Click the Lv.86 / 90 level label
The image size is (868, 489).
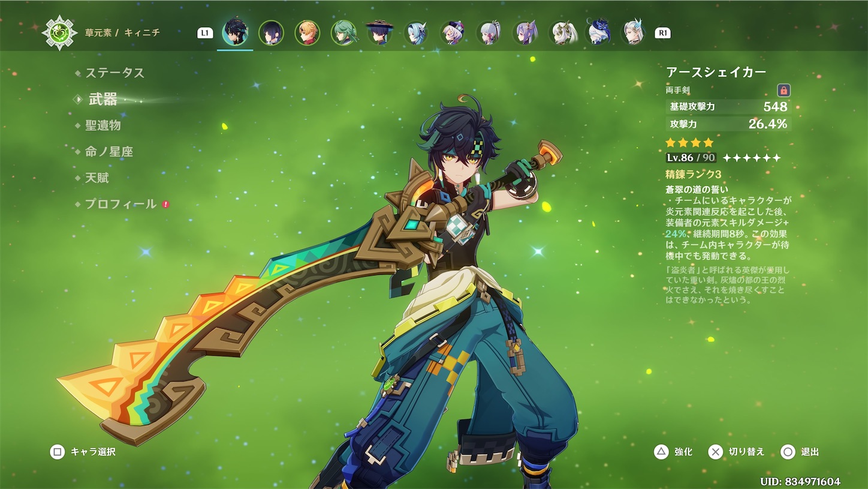[x=691, y=158]
